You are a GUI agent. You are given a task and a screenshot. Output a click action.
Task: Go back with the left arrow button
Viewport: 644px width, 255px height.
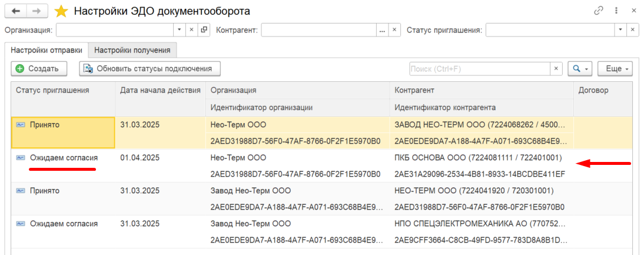tap(16, 11)
